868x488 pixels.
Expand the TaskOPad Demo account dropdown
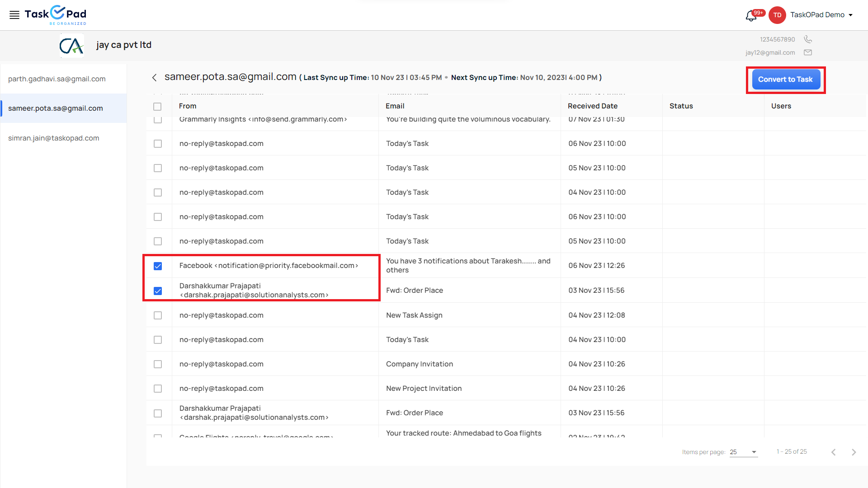tap(850, 15)
